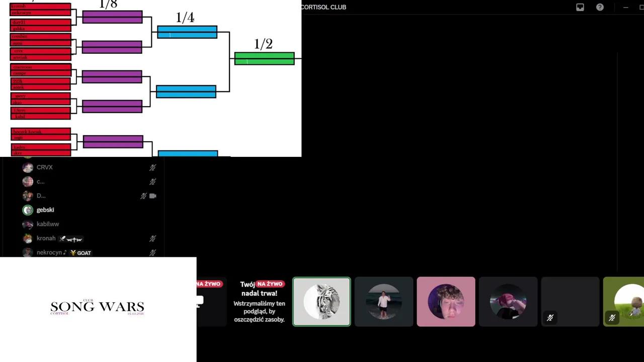Minimize the Discord window
The width and height of the screenshot is (644, 362).
click(626, 7)
